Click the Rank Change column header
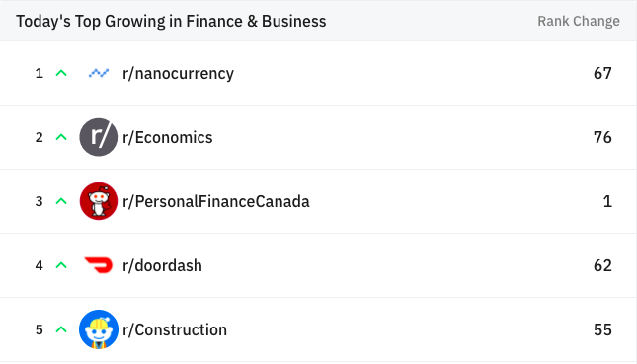637x364 pixels. (x=579, y=21)
